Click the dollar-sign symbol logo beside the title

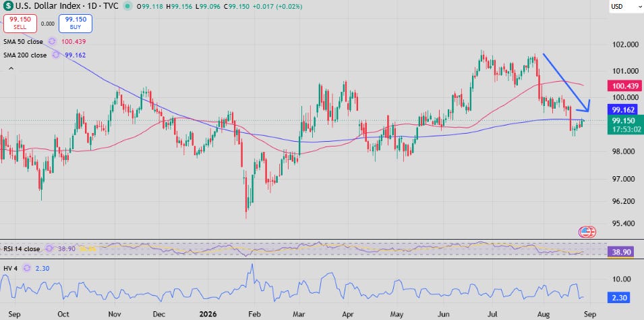8,7
